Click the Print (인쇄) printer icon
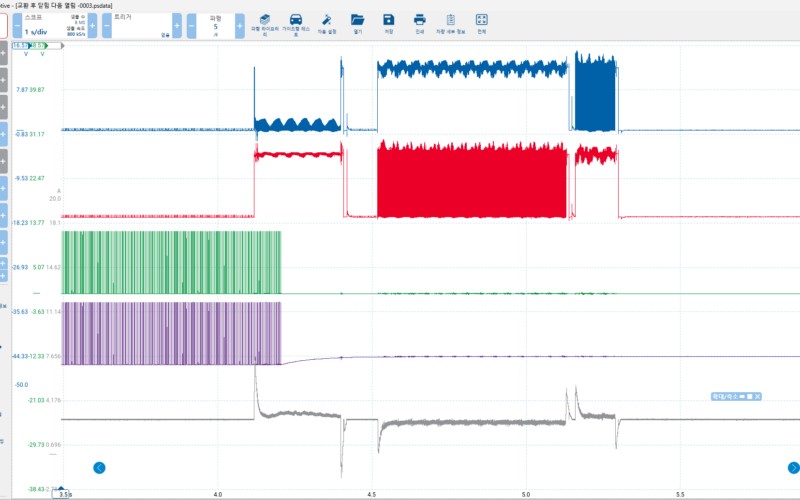The height and width of the screenshot is (500, 800). [420, 23]
